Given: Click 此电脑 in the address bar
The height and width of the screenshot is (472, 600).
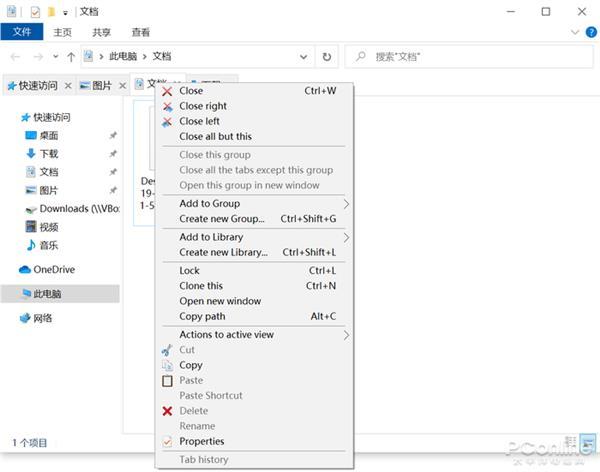Looking at the screenshot, I should (x=123, y=56).
